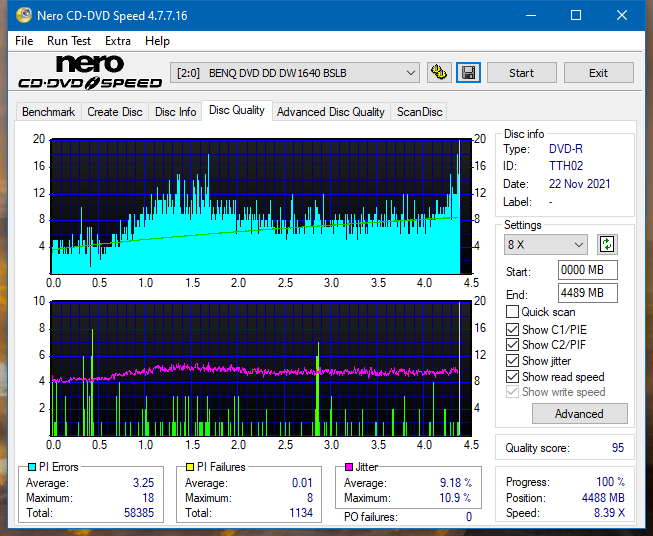Click the Progress value 100 %
This screenshot has width=653, height=536.
611,482
